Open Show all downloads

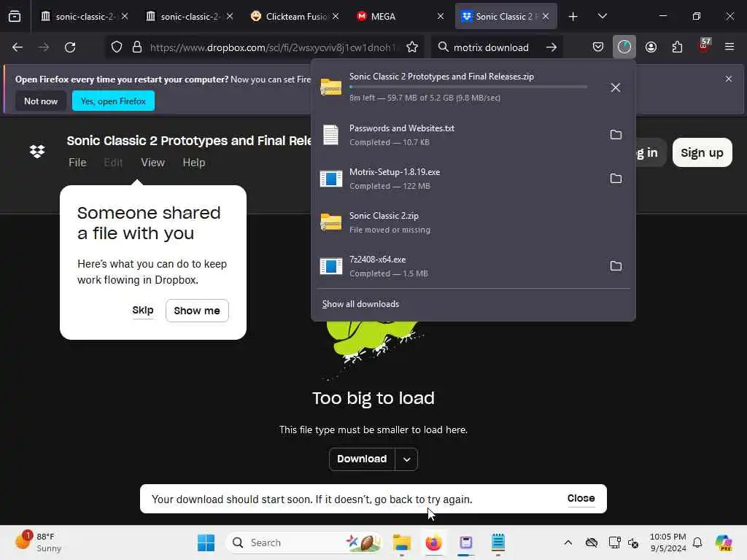pyautogui.click(x=360, y=304)
